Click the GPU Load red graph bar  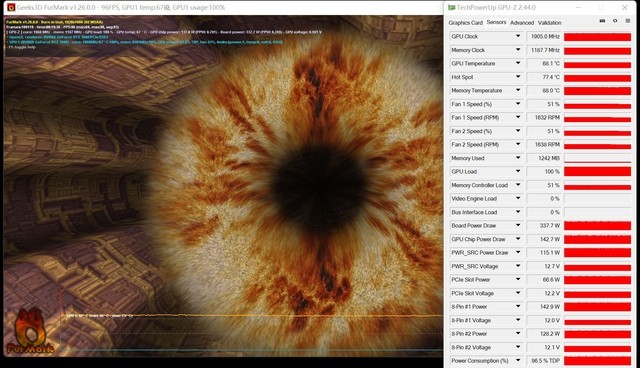point(598,172)
